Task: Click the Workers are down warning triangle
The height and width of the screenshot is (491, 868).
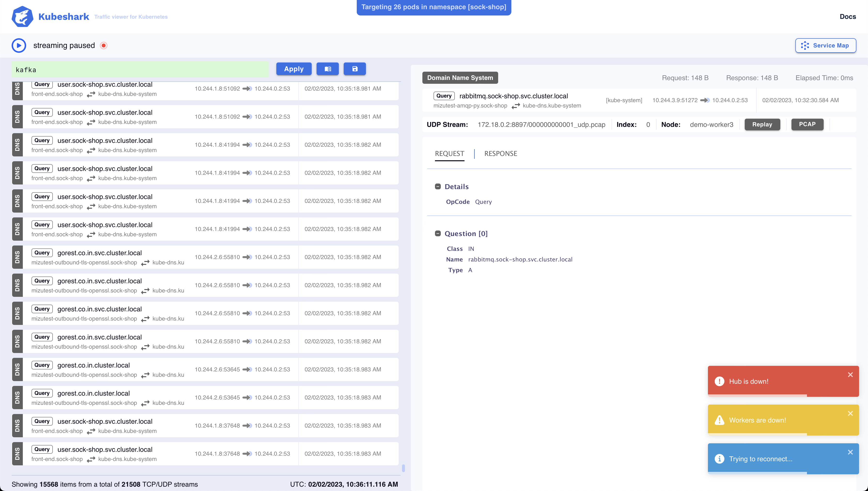Action: [x=719, y=420]
